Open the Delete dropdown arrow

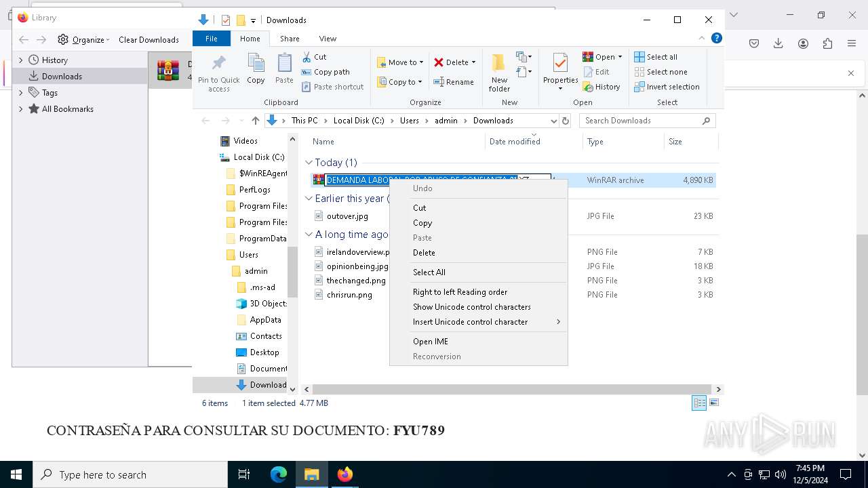(473, 62)
